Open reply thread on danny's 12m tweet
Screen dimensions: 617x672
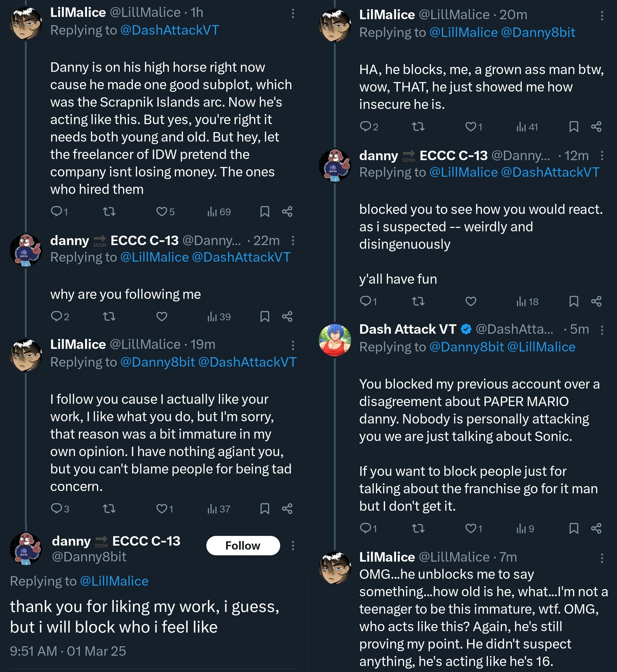tap(366, 302)
